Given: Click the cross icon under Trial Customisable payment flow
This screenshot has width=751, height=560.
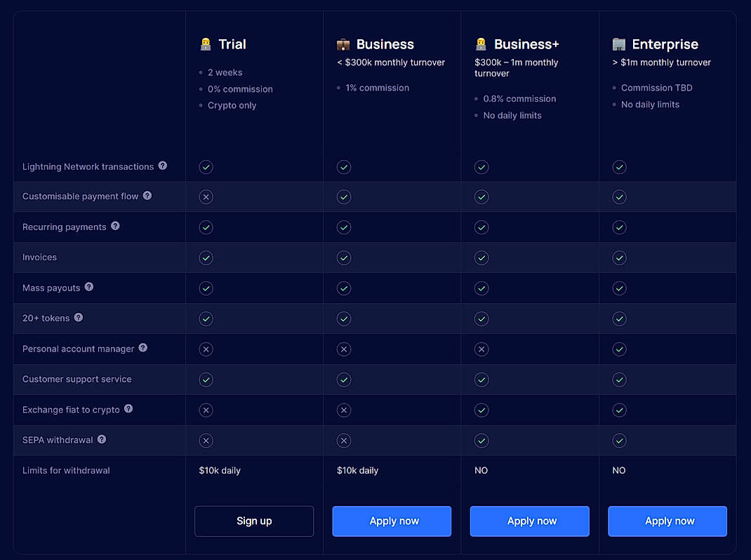Looking at the screenshot, I should [x=206, y=197].
